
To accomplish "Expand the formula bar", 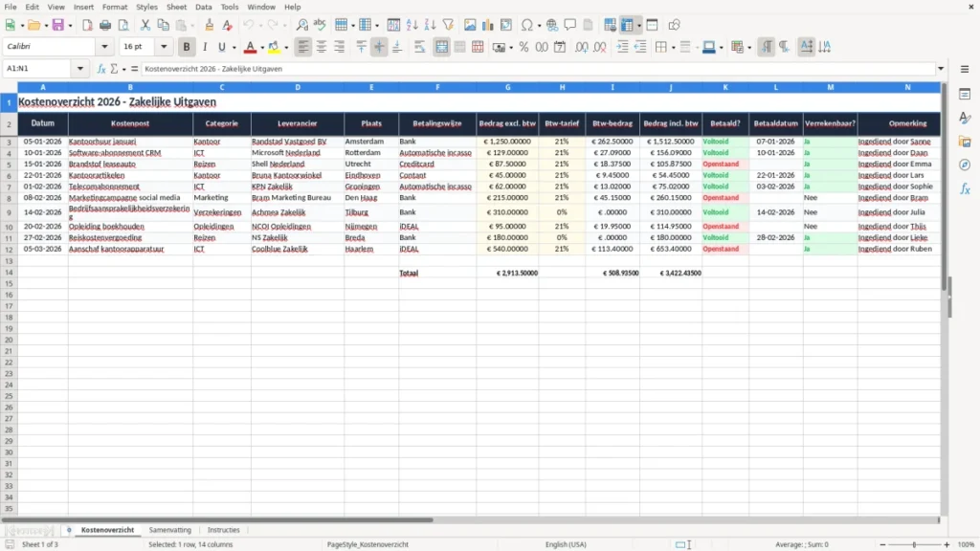I will click(x=941, y=69).
